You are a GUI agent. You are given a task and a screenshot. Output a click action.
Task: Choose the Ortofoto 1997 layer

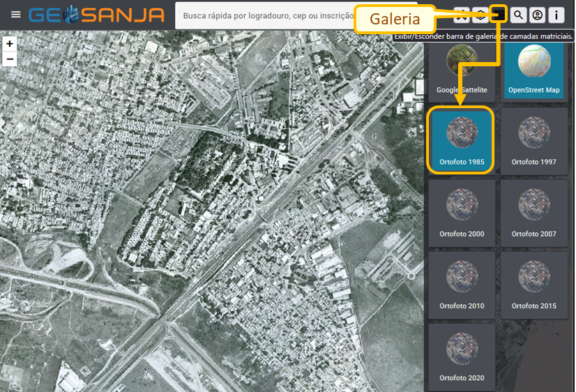[533, 140]
